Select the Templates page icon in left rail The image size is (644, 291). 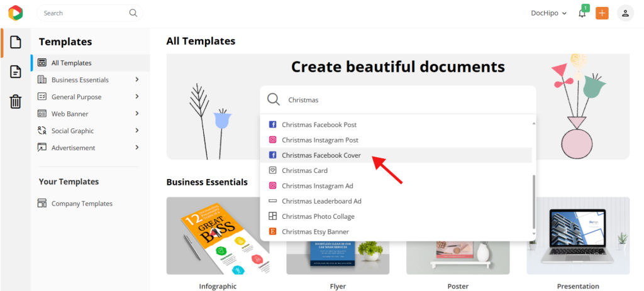click(16, 42)
